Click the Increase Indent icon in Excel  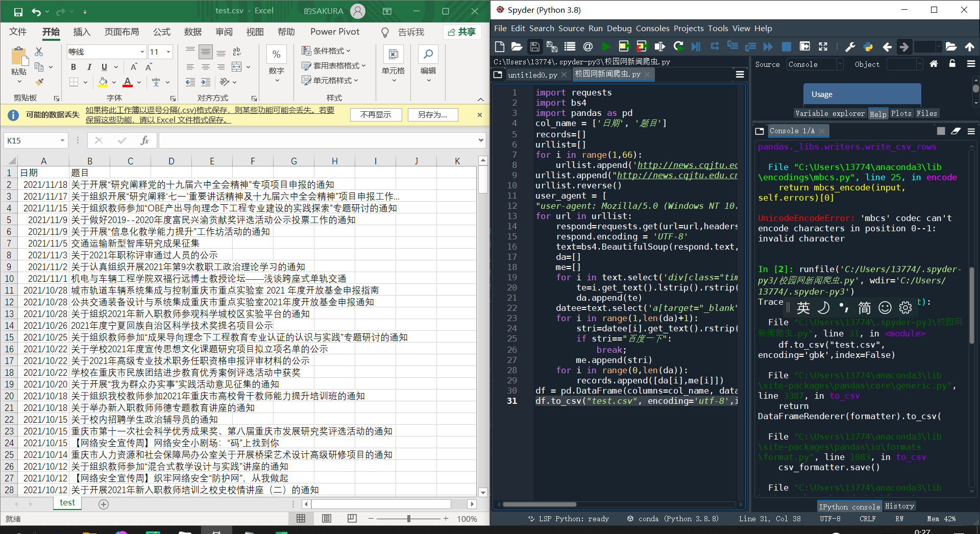206,82
